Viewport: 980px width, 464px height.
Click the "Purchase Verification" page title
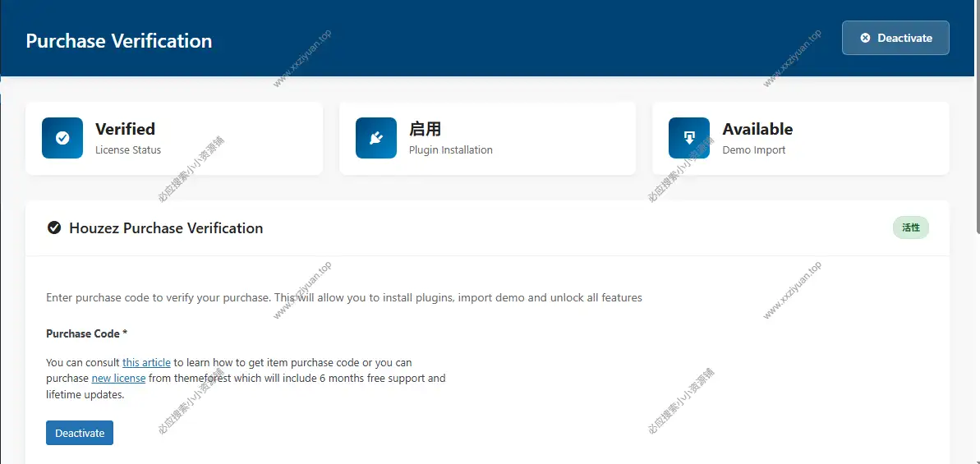coord(119,41)
